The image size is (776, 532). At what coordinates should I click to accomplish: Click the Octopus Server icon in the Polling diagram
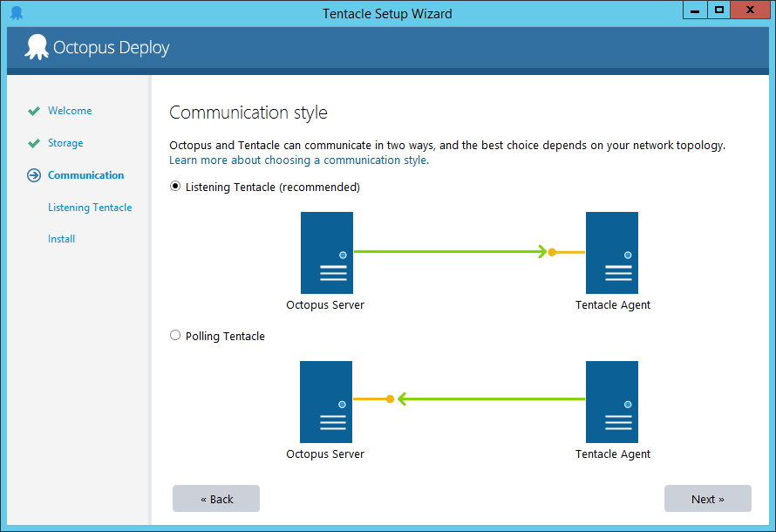(325, 401)
